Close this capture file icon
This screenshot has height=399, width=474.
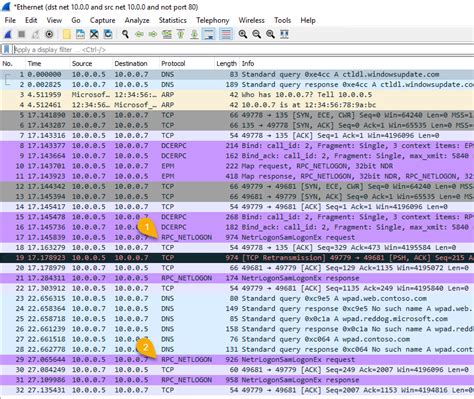[94, 34]
